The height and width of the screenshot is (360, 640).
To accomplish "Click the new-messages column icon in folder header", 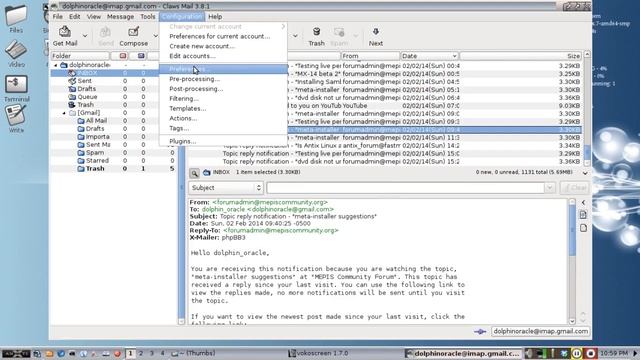I will point(123,56).
